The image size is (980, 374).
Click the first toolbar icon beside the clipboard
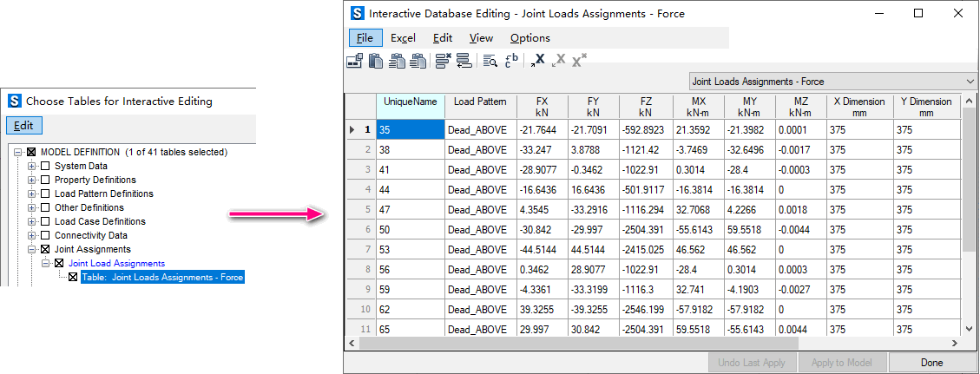tap(354, 61)
